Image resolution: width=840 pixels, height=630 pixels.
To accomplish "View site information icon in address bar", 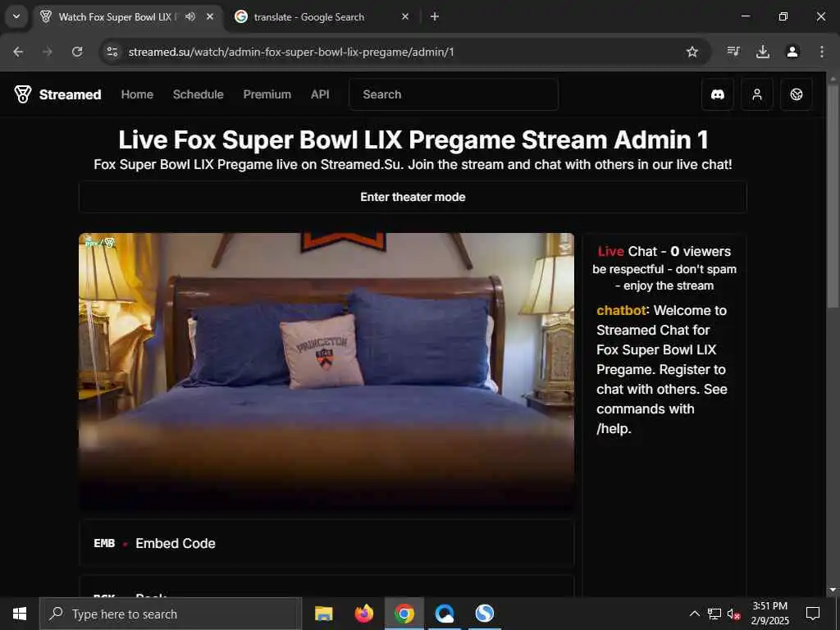I will tap(112, 52).
